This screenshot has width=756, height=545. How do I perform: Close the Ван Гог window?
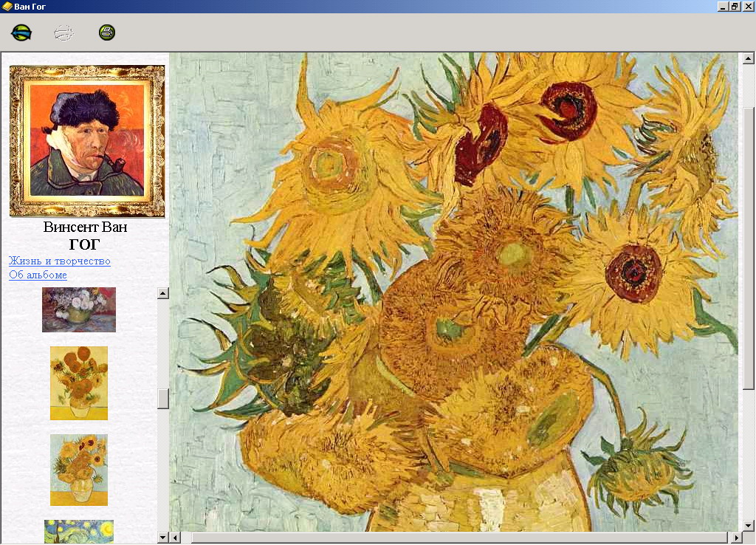click(x=748, y=6)
